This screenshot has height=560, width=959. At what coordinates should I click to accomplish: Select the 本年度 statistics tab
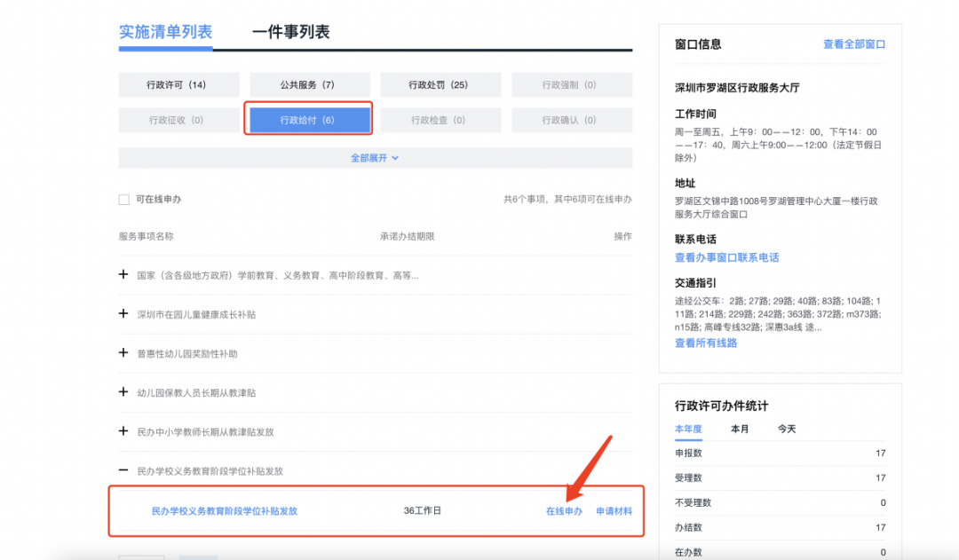(688, 430)
